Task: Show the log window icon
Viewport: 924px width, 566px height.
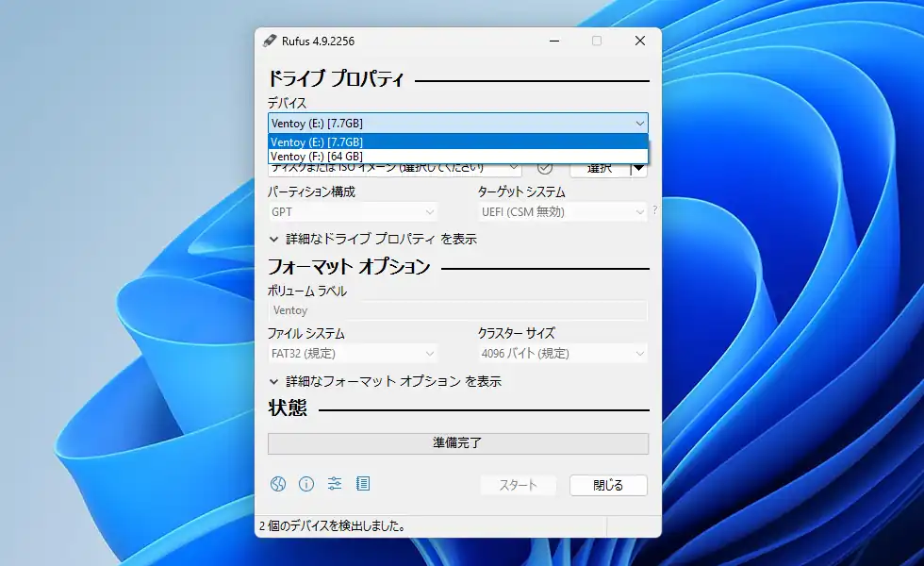Action: [363, 484]
